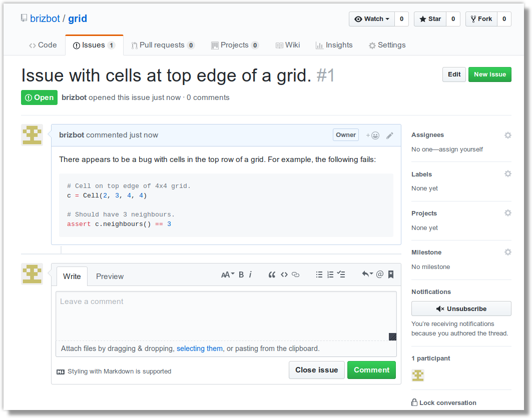Unsubscribe from issue notifications

click(x=461, y=308)
